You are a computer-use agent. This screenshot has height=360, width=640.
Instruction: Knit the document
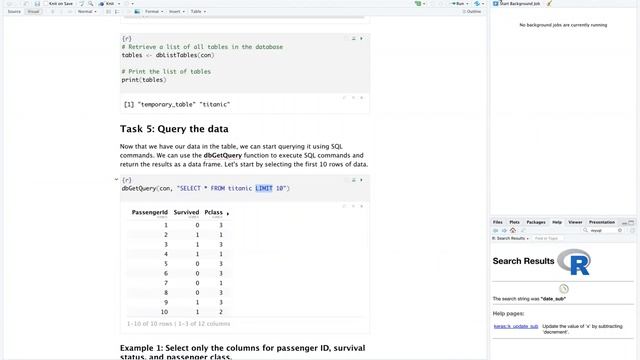coord(107,4)
